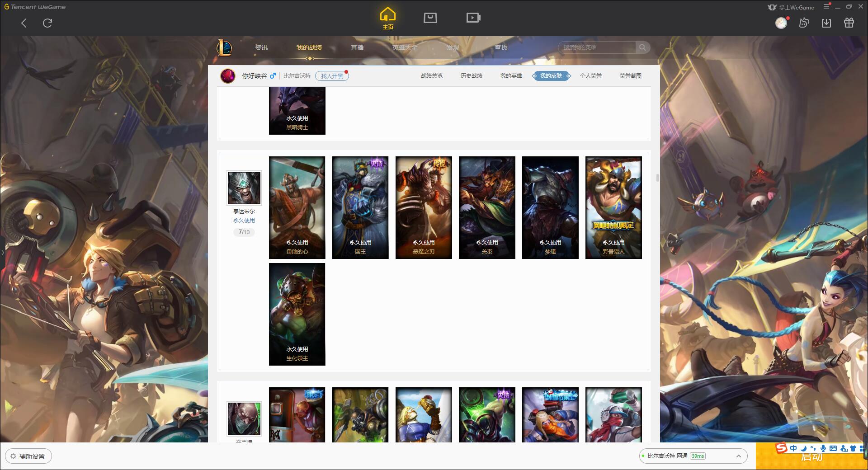This screenshot has width=868, height=470.
Task: Open the 野兽猎人 skin card
Action: tap(613, 207)
